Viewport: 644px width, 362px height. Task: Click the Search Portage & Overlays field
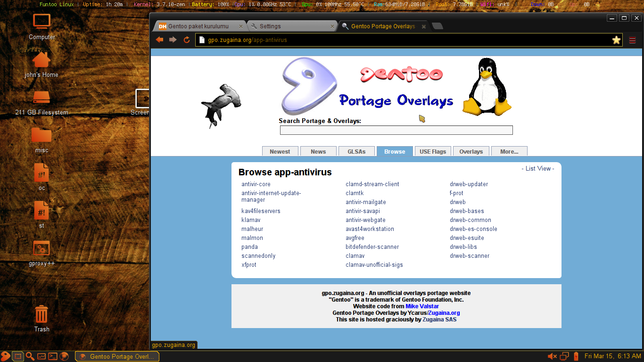[x=396, y=130]
